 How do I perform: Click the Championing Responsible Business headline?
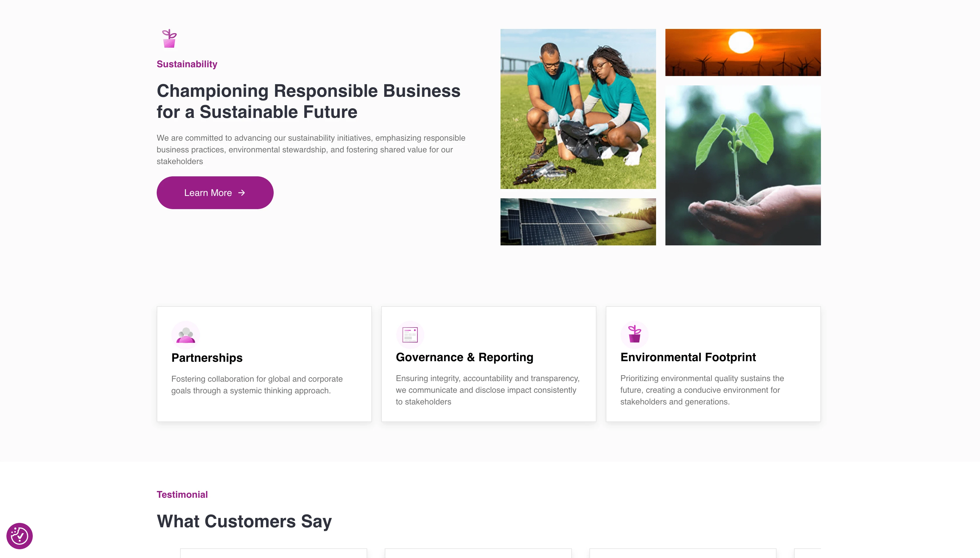pyautogui.click(x=308, y=101)
